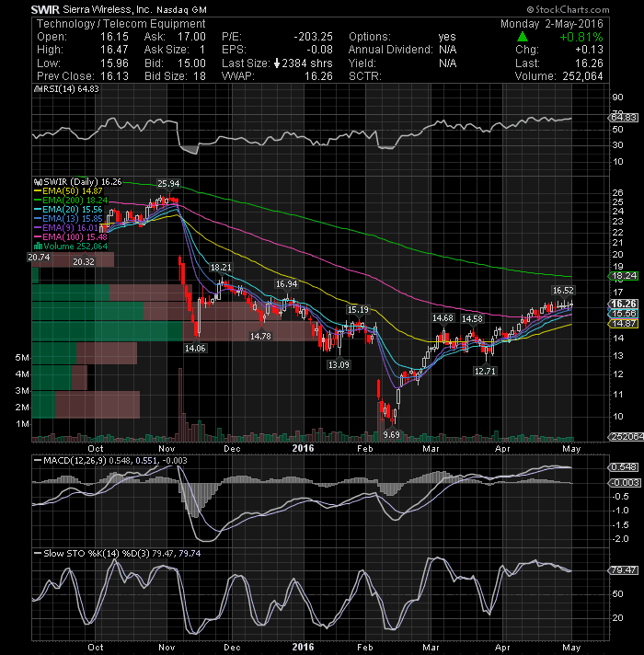644x655 pixels.
Task: Click the header Volume value 252,064
Action: point(581,76)
